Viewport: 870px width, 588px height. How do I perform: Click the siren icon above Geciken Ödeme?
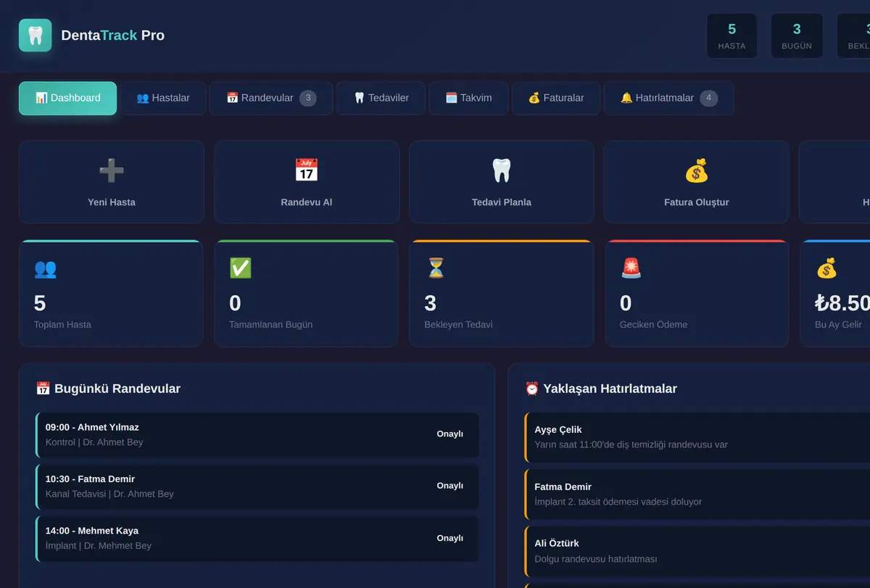(631, 268)
